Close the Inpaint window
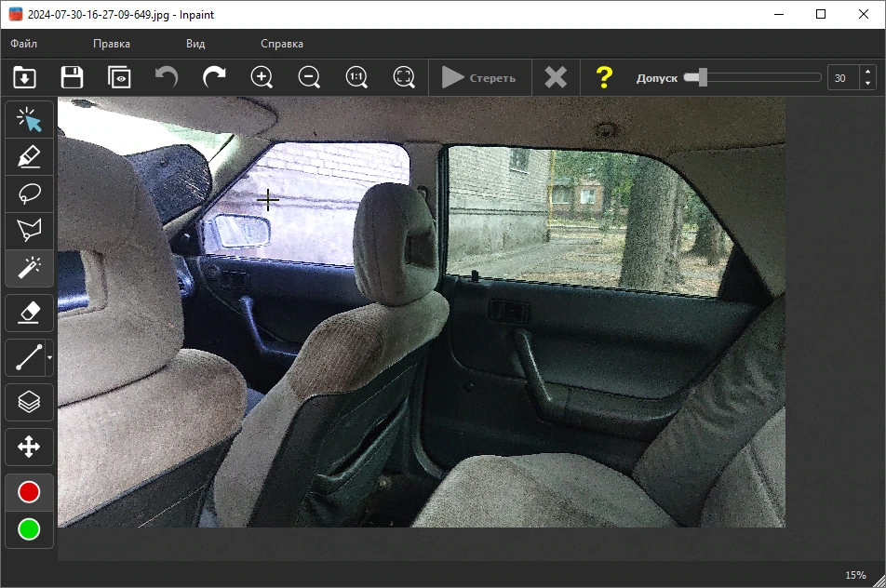The height and width of the screenshot is (588, 886). click(x=864, y=14)
